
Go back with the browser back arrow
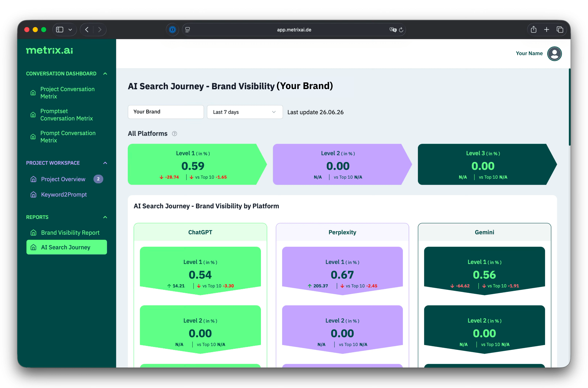[87, 30]
